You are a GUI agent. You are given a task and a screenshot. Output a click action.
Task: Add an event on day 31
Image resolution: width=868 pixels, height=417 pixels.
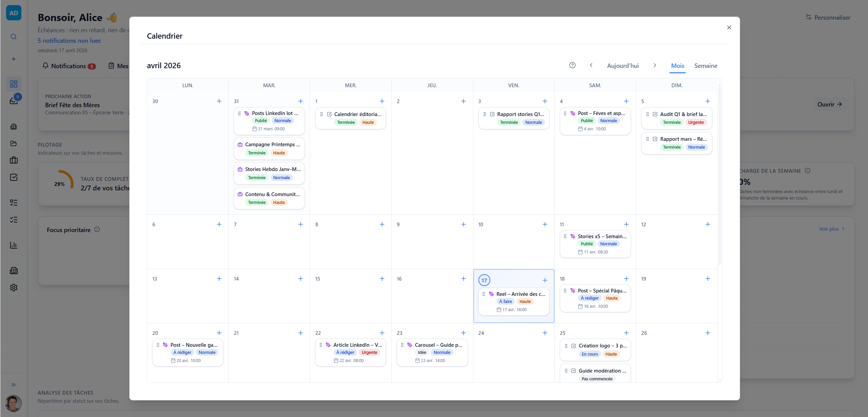[301, 101]
